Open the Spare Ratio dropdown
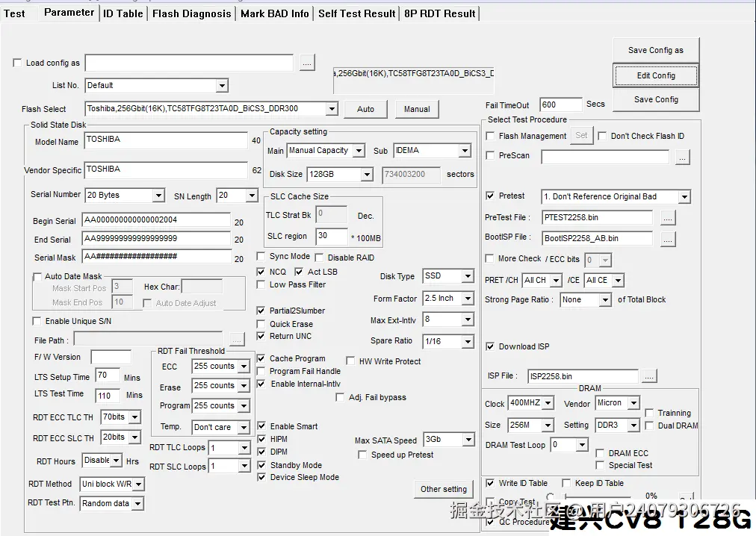The image size is (756, 536). pos(467,342)
